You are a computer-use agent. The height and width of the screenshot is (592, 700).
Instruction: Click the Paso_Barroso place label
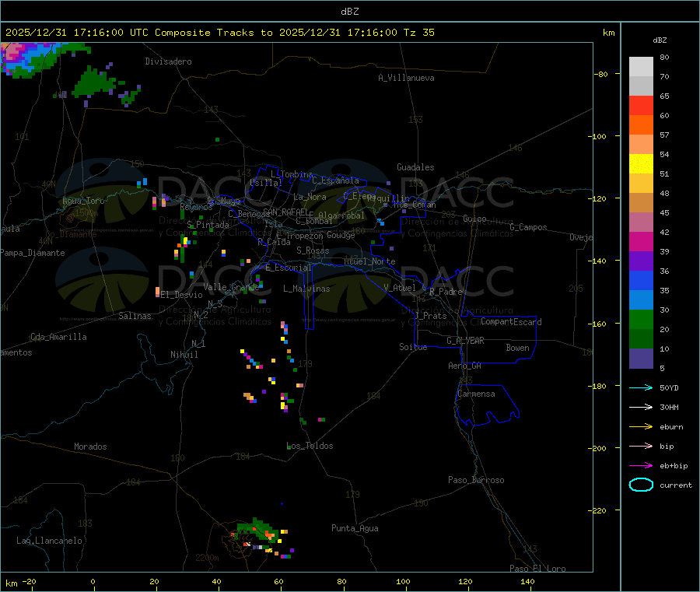pyautogui.click(x=476, y=480)
